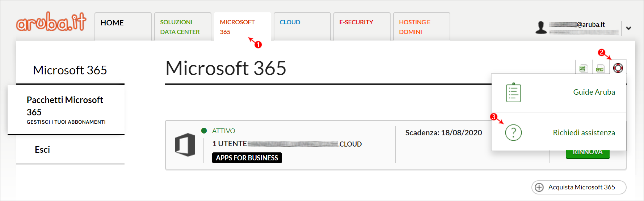Click the lifebuoy help icon

618,68
